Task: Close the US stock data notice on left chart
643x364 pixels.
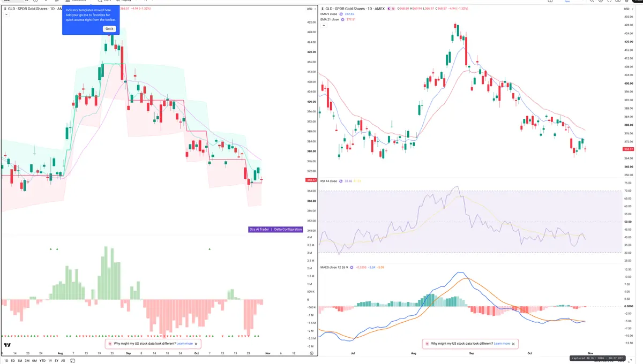Action: click(196, 344)
